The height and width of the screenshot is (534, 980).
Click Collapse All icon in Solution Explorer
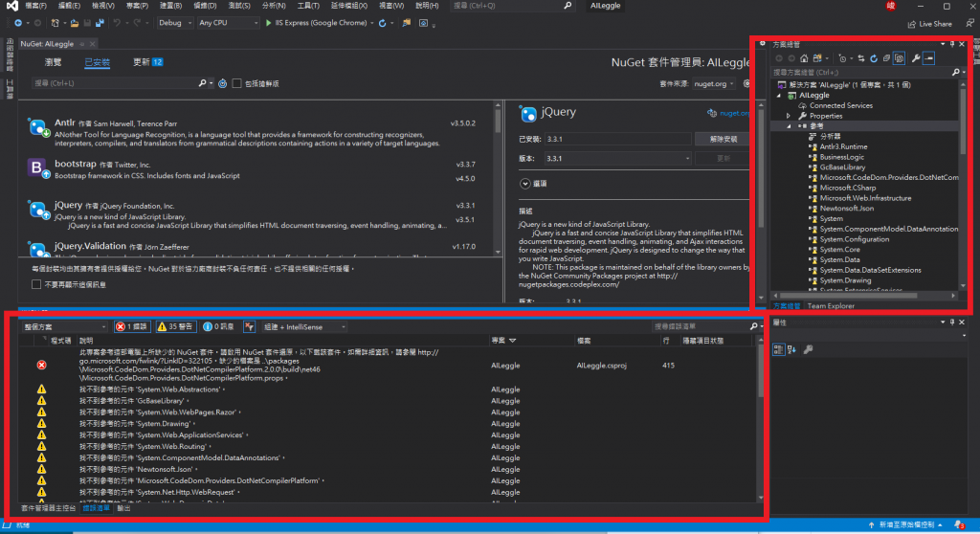pos(886,58)
